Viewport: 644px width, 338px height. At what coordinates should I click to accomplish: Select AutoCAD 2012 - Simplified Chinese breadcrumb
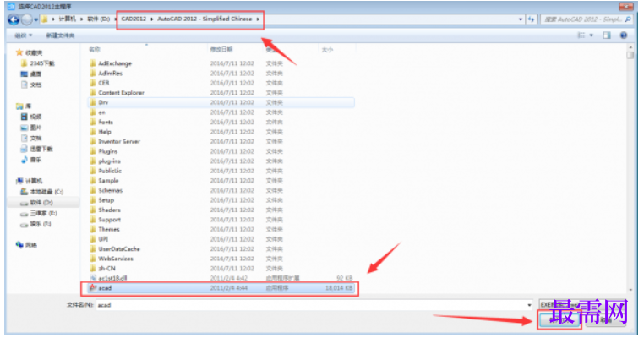(205, 19)
